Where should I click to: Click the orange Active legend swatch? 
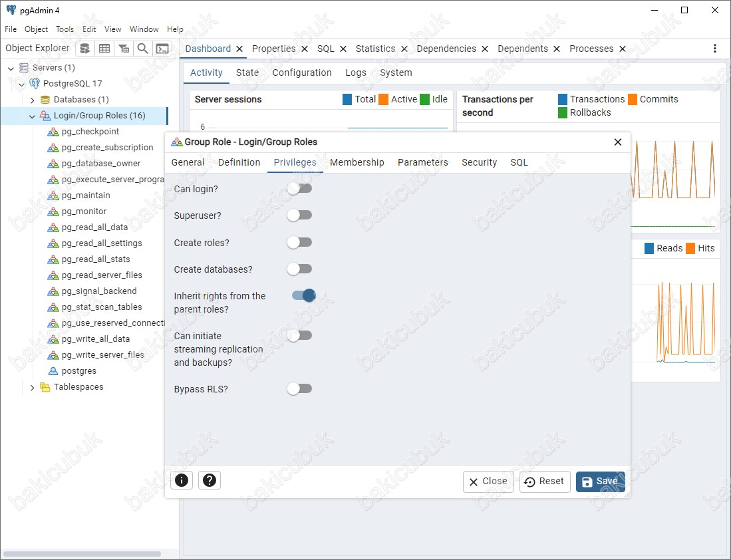click(x=384, y=99)
